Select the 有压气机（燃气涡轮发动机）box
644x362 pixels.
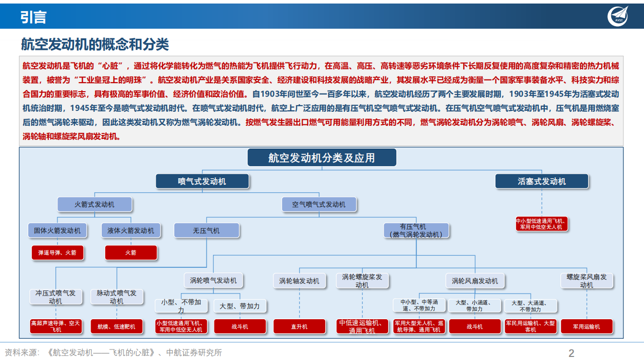tap(416, 230)
